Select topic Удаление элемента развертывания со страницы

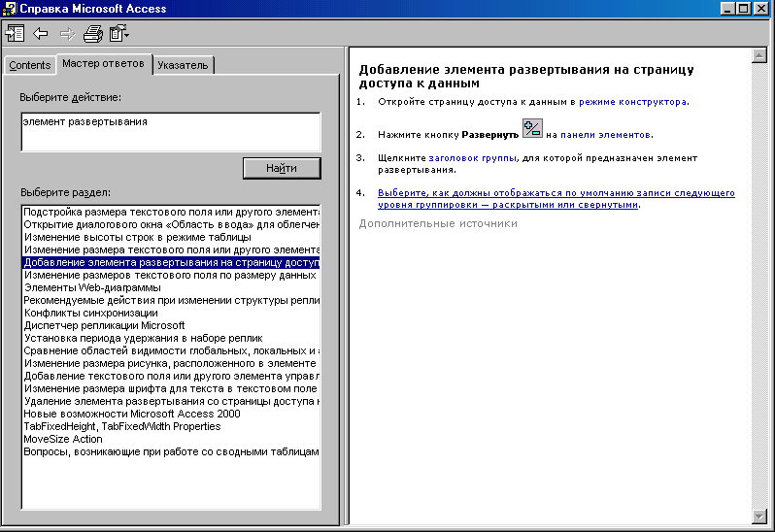pos(171,401)
